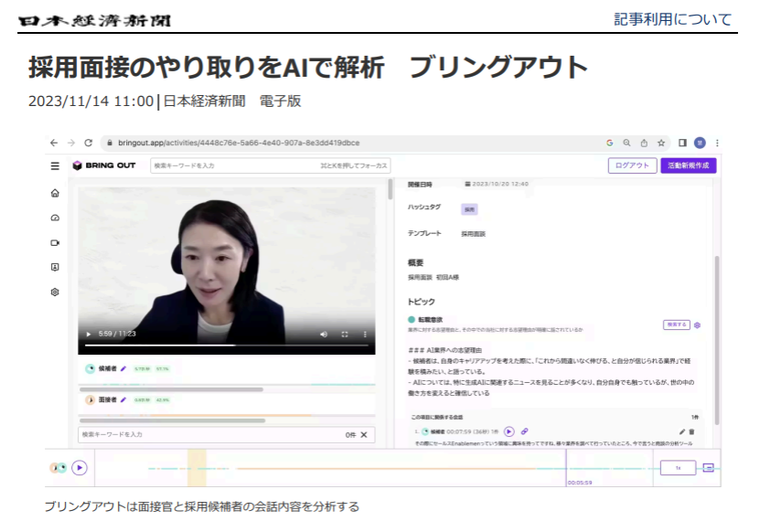Screen dimensions: 760x532
Task: Enter fullscreen on the video player
Action: 345,335
